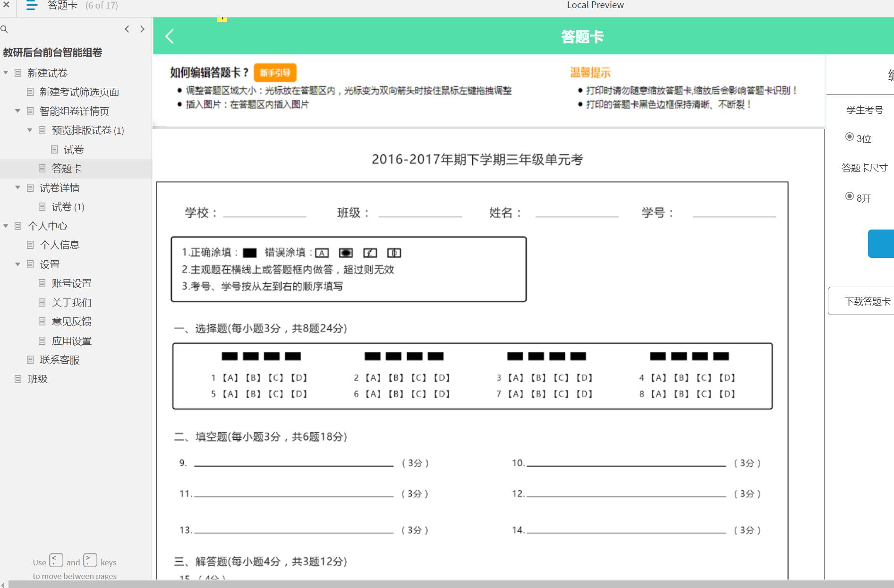Collapse the 个人中心 tree node
This screenshot has width=894, height=588.
click(6, 226)
